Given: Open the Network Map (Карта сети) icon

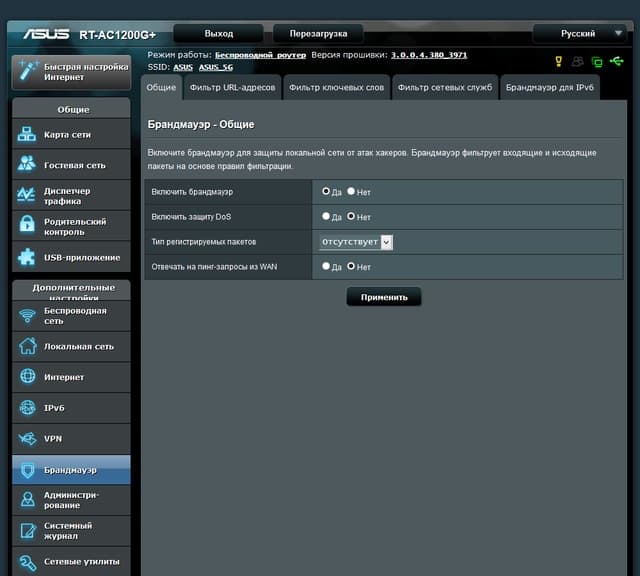Looking at the screenshot, I should tap(27, 134).
